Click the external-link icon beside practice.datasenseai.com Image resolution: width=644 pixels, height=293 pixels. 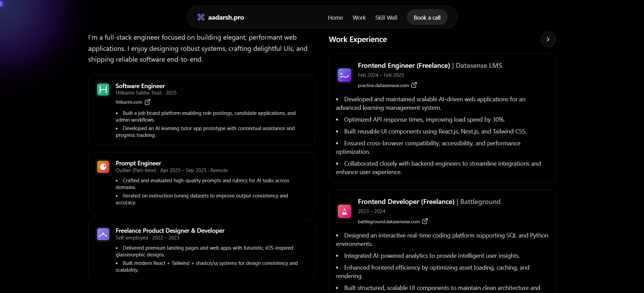pos(414,85)
